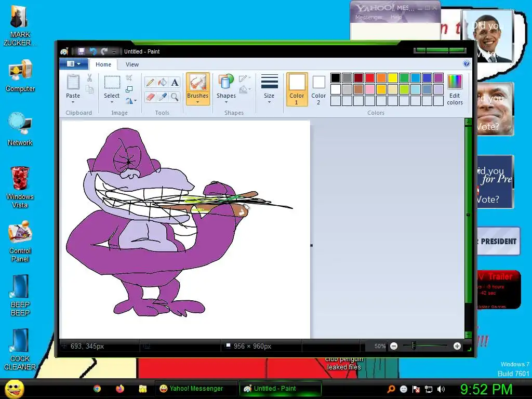
Task: Click the Undo arrow in title bar
Action: (x=92, y=51)
